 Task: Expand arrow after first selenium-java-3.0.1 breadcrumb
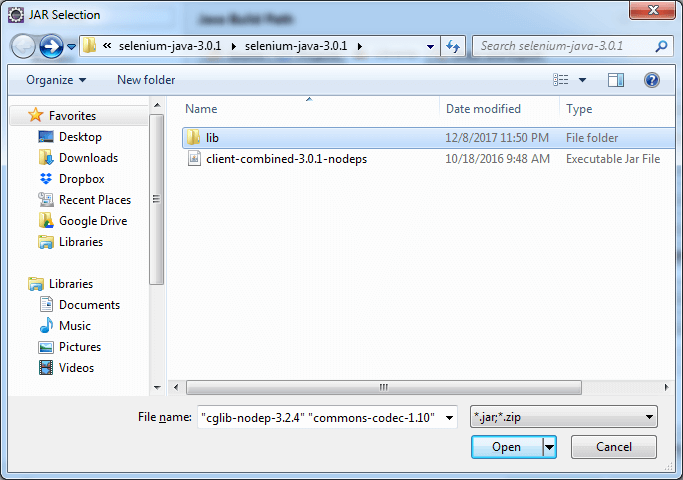(234, 46)
